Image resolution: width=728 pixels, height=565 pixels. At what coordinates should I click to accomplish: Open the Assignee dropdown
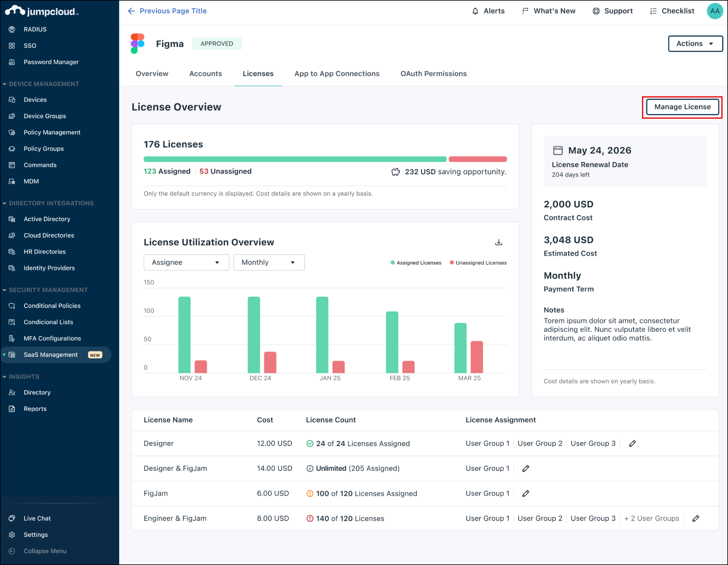(x=186, y=262)
